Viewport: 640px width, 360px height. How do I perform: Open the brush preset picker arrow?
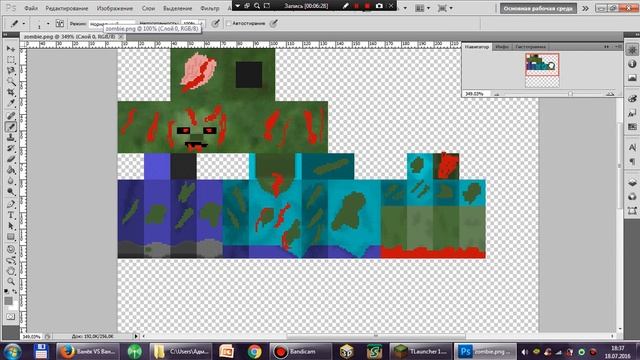pos(48,24)
